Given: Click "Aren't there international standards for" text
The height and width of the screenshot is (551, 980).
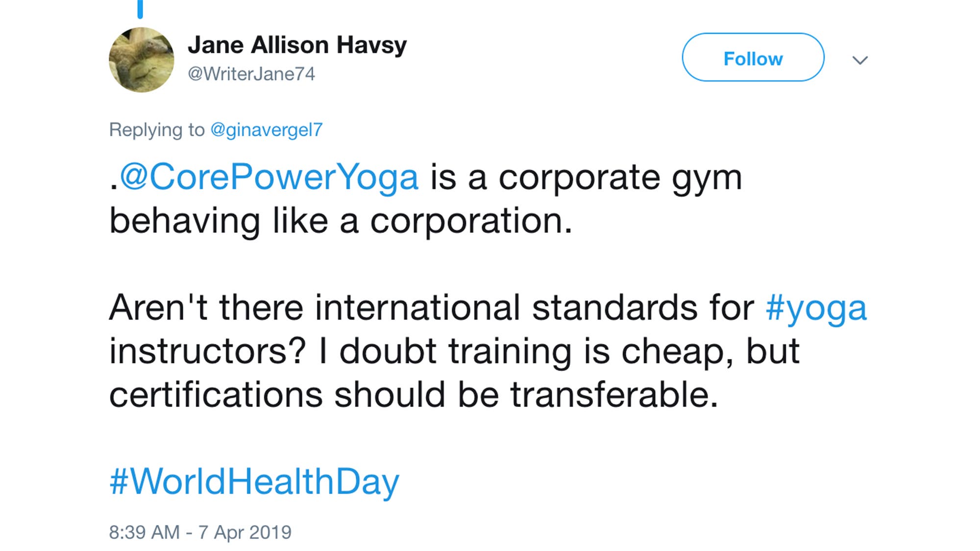Looking at the screenshot, I should (431, 309).
